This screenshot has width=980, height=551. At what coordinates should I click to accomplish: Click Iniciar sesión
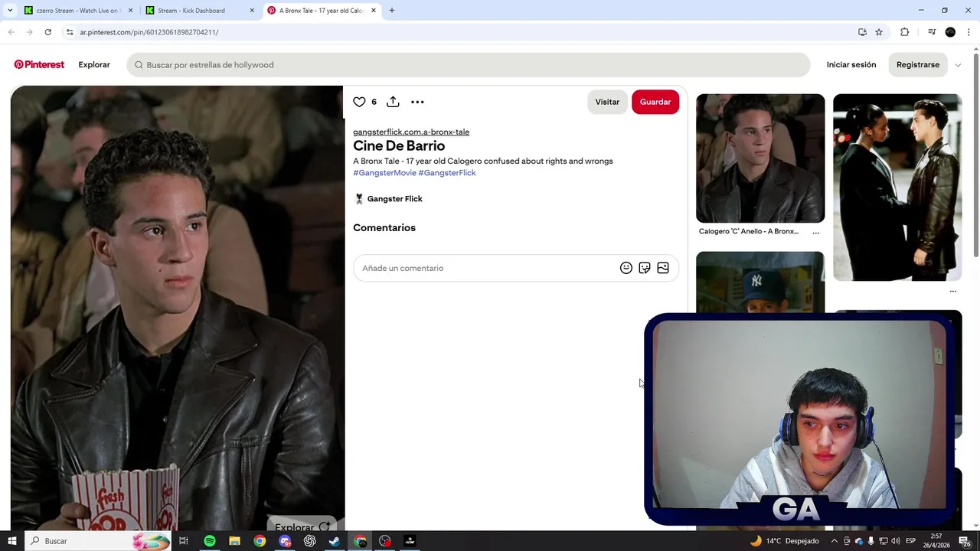point(851,65)
